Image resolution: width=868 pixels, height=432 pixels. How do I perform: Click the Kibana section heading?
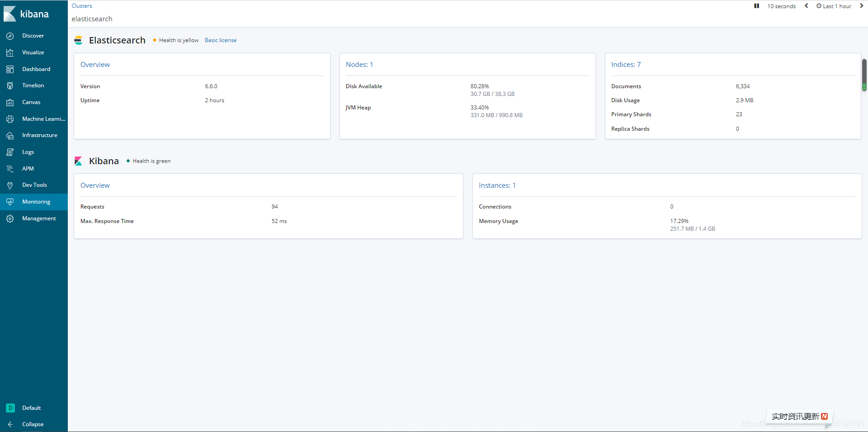104,161
